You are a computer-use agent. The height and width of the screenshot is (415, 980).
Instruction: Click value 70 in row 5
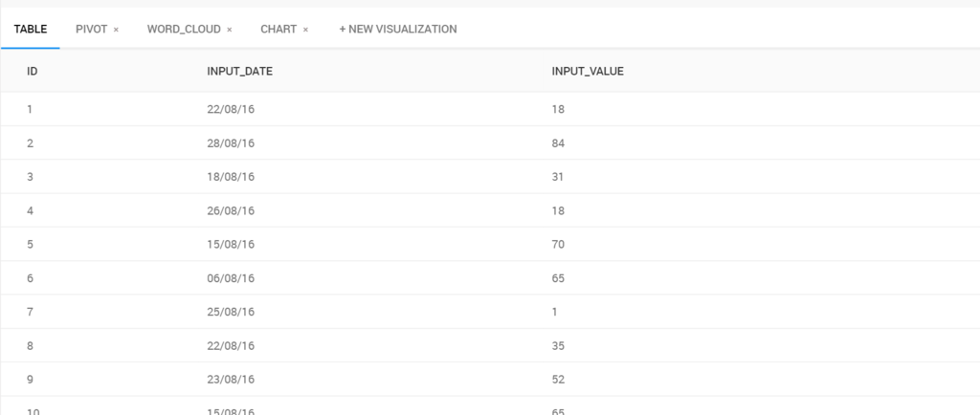pyautogui.click(x=558, y=244)
